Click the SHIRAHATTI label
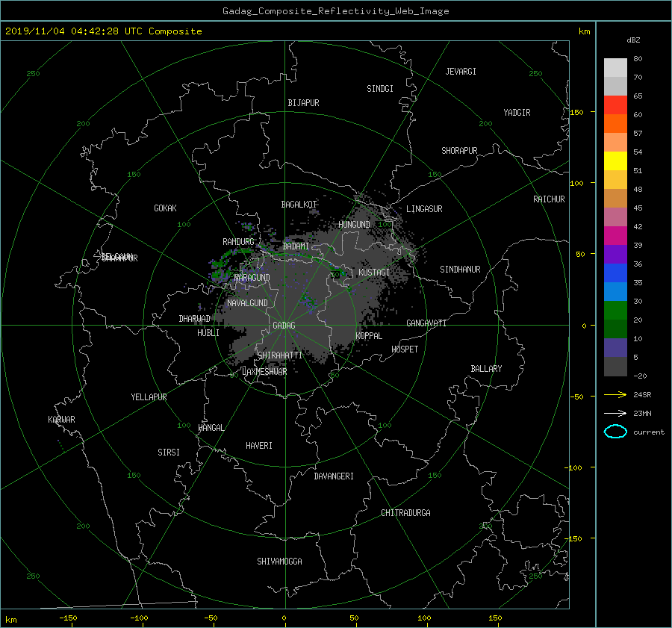Viewport: 672px width, 628px height. [280, 355]
